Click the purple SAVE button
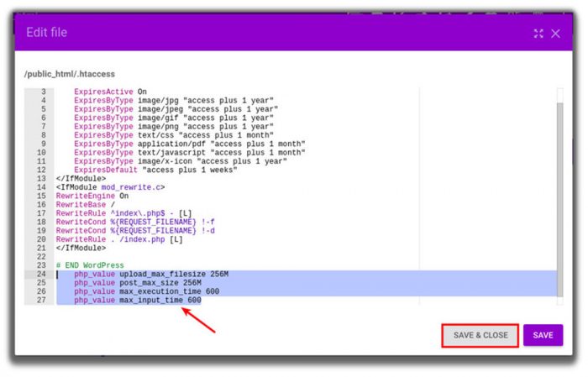This screenshot has width=588, height=377. 543,335
